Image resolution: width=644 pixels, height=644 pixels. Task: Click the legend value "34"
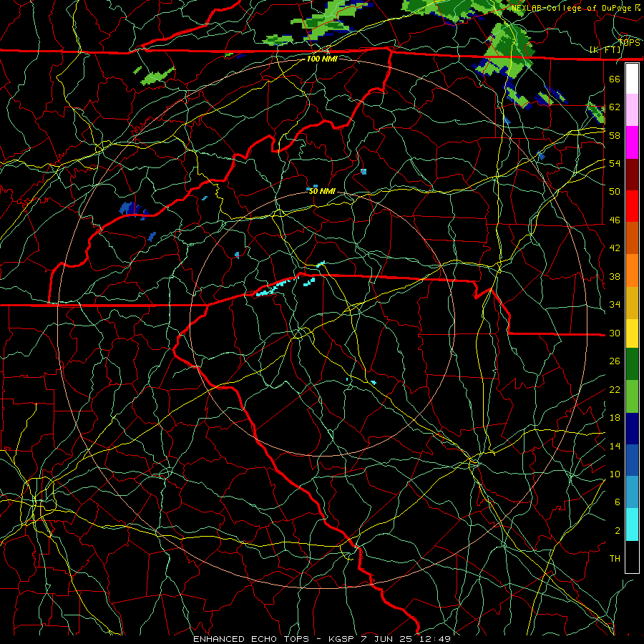[x=615, y=305]
